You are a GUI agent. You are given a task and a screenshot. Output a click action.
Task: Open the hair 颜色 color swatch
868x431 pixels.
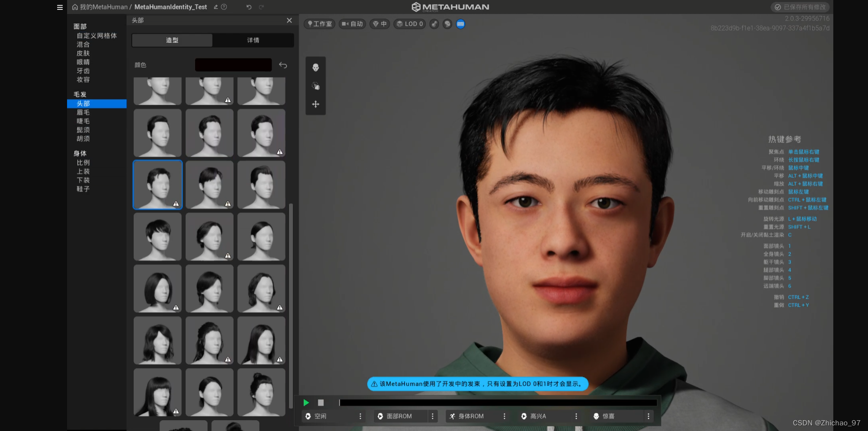click(x=233, y=65)
